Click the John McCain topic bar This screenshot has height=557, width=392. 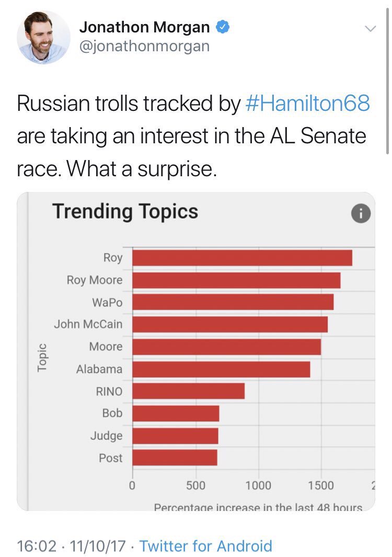(230, 324)
